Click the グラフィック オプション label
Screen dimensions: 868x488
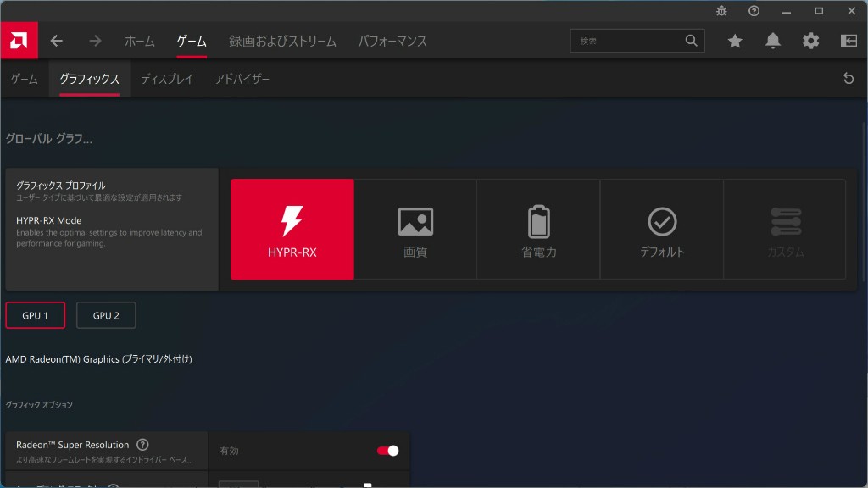click(x=39, y=405)
